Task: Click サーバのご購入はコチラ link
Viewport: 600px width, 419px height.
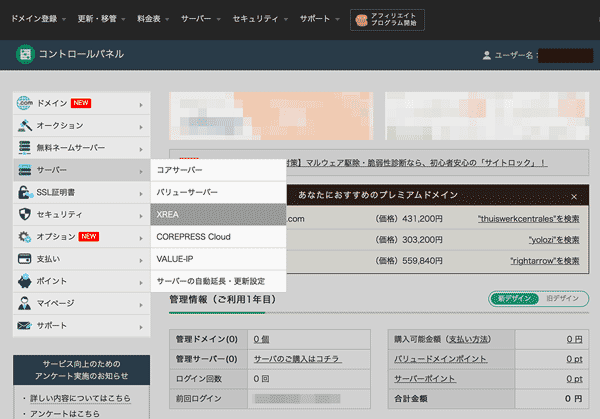Action: (298, 359)
